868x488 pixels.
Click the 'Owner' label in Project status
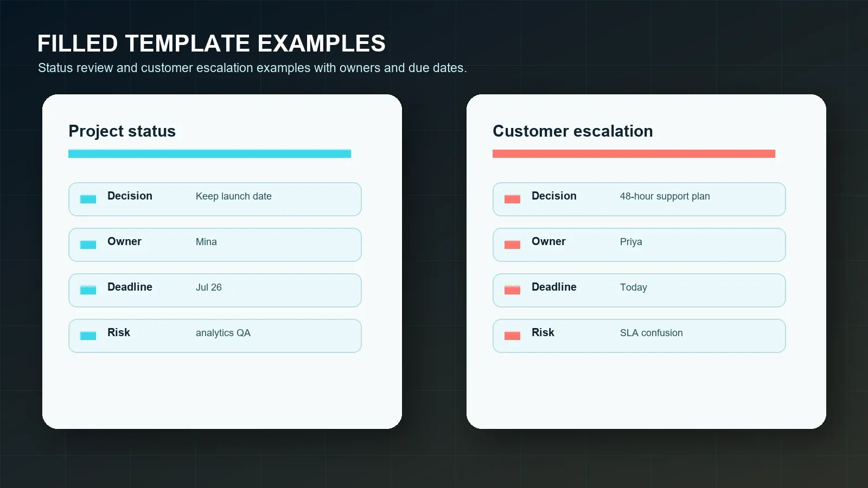pyautogui.click(x=124, y=241)
